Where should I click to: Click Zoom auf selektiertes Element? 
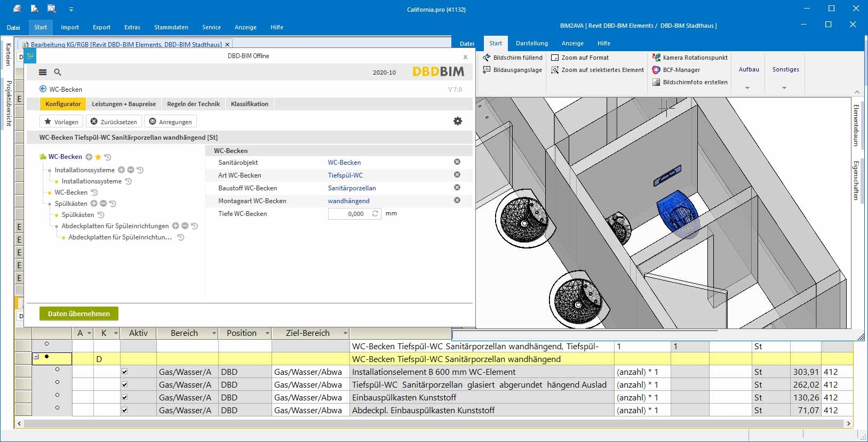pyautogui.click(x=598, y=70)
